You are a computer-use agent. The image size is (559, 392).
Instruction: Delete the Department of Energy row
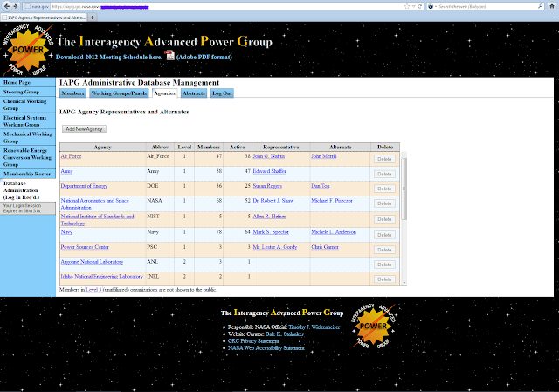click(x=384, y=189)
